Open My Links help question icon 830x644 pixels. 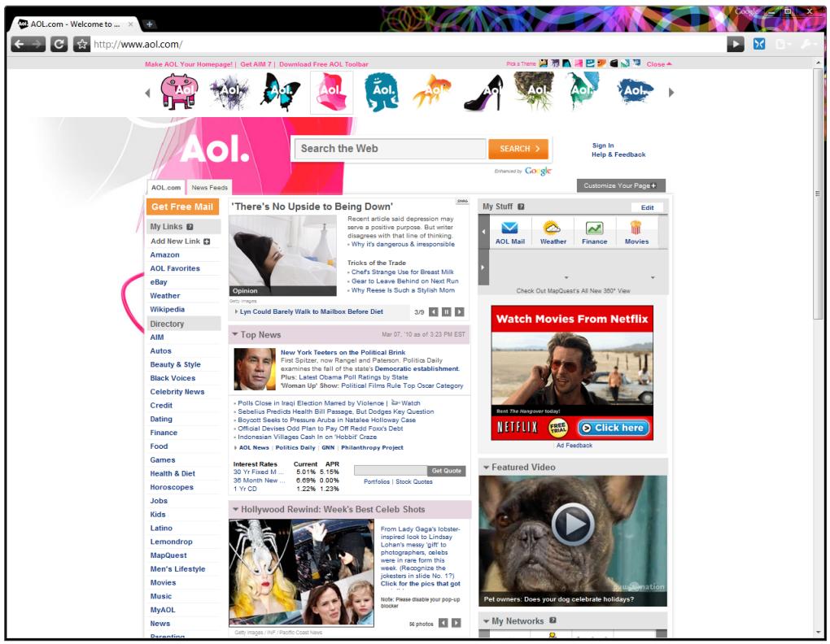point(190,227)
